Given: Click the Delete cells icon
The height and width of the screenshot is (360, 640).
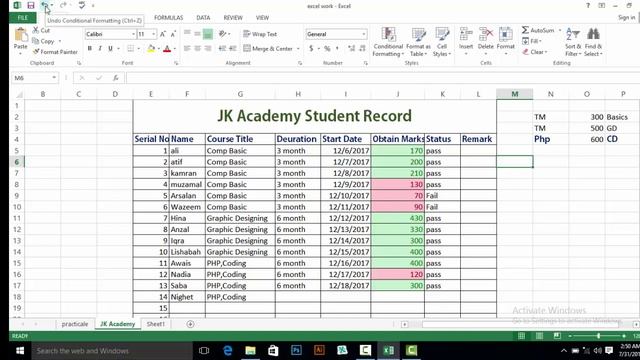Looking at the screenshot, I should [486, 35].
